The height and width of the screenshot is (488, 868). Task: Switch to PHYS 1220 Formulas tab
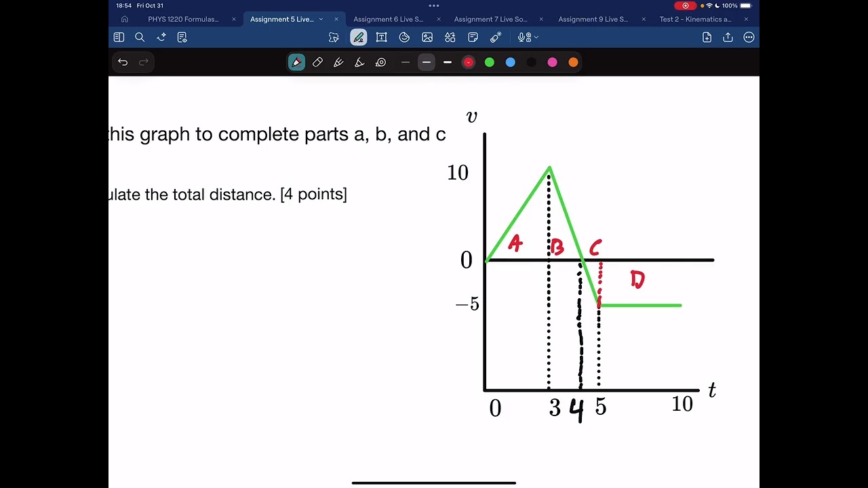[183, 19]
